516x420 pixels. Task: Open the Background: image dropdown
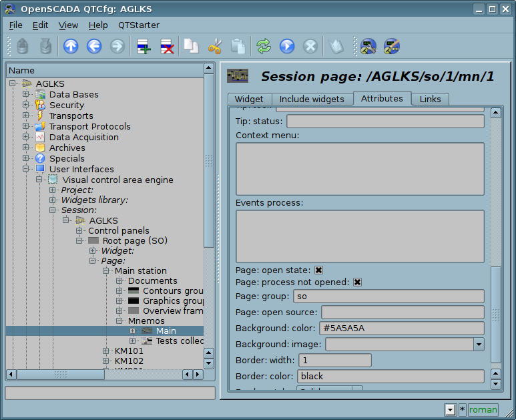coord(478,345)
